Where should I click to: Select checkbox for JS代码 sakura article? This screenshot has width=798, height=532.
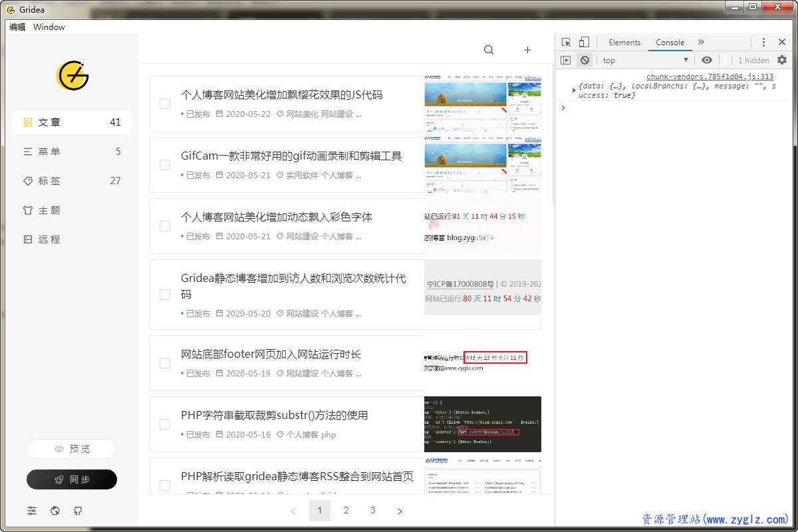click(x=165, y=104)
